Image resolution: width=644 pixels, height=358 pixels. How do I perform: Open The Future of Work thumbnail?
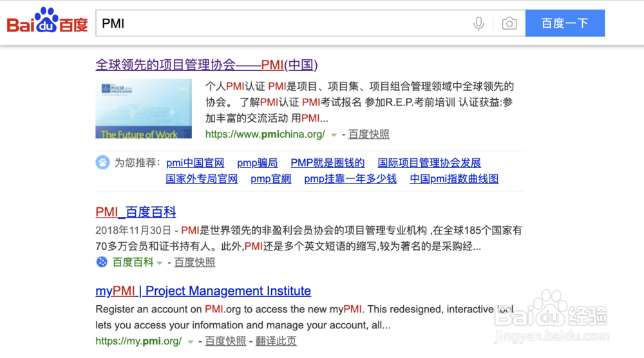144,109
